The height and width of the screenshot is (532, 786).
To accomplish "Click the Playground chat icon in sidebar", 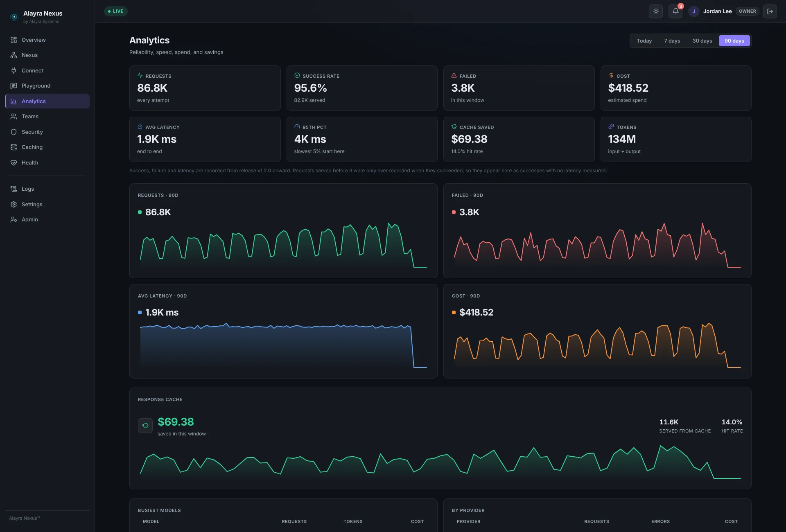I will pyautogui.click(x=14, y=86).
